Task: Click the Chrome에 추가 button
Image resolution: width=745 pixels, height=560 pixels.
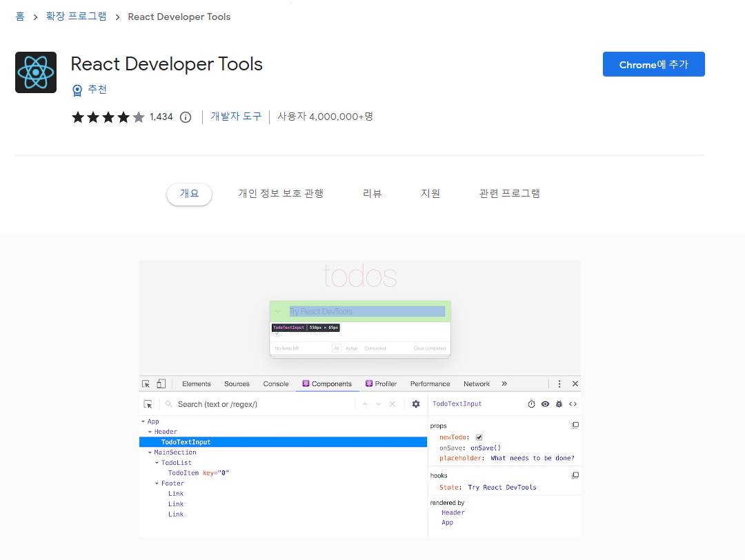Action: tap(653, 64)
